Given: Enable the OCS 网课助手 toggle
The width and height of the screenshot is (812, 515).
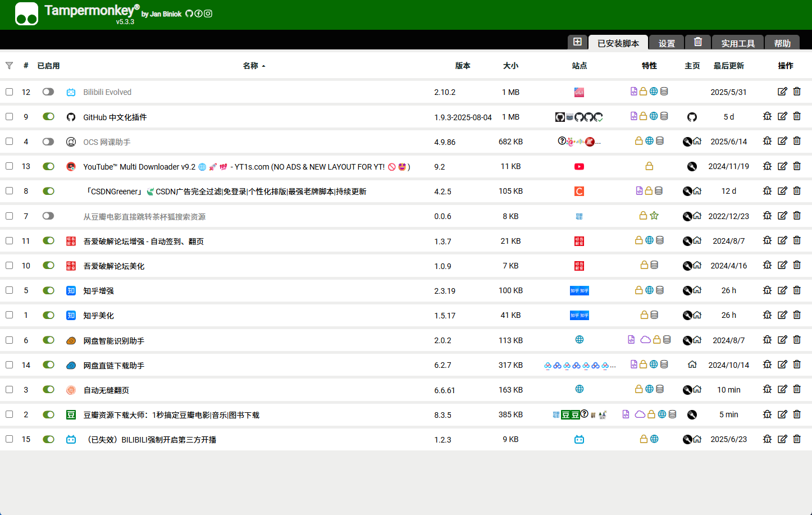Looking at the screenshot, I should point(48,142).
